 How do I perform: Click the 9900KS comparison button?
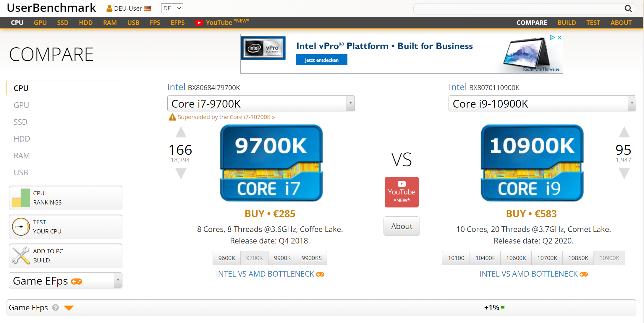(312, 258)
